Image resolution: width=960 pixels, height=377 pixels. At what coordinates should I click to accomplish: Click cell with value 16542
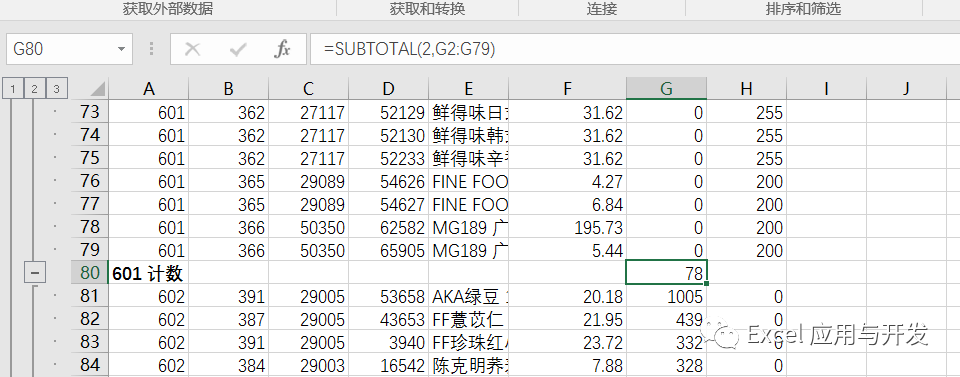coord(389,365)
